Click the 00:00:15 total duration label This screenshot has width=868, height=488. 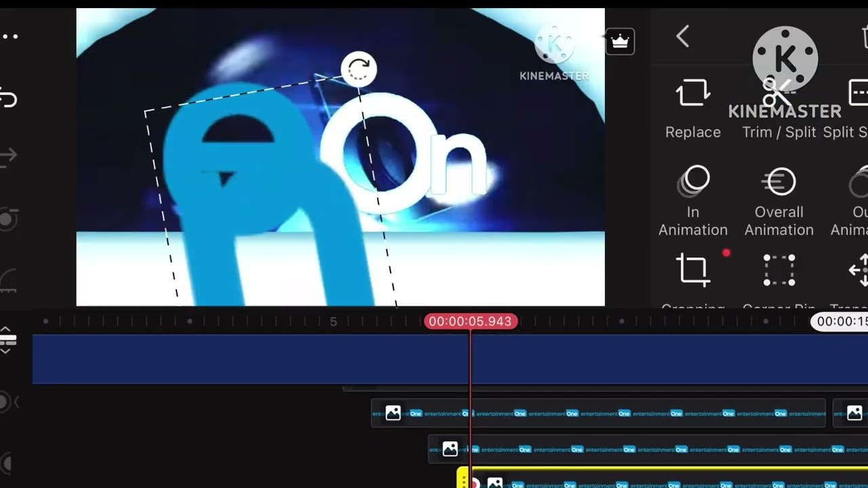pos(840,321)
